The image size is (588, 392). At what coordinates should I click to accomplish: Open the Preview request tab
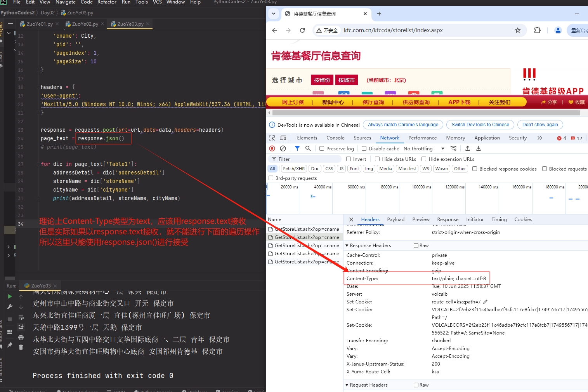(421, 220)
